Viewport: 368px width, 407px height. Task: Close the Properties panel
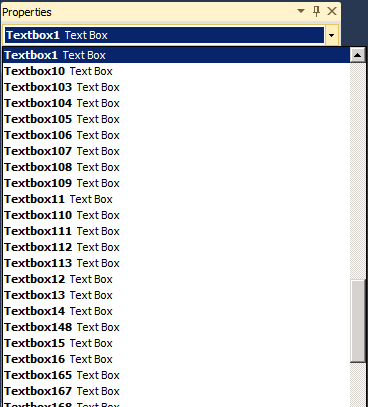(x=332, y=11)
